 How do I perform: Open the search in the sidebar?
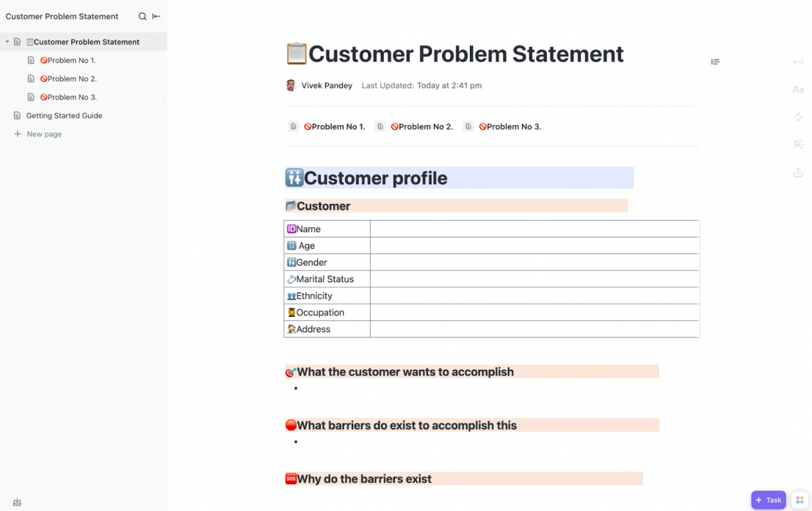click(142, 16)
